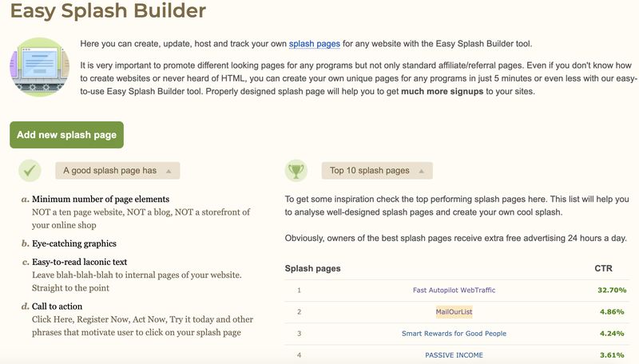Image resolution: width=639 pixels, height=364 pixels.
Task: Collapse the 'A good splash page has' section
Action: tap(117, 171)
